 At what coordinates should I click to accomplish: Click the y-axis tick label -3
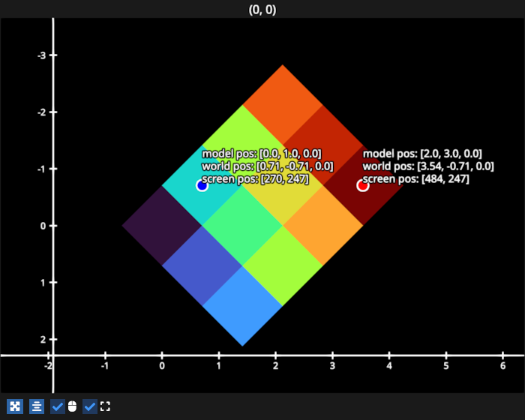pos(42,55)
